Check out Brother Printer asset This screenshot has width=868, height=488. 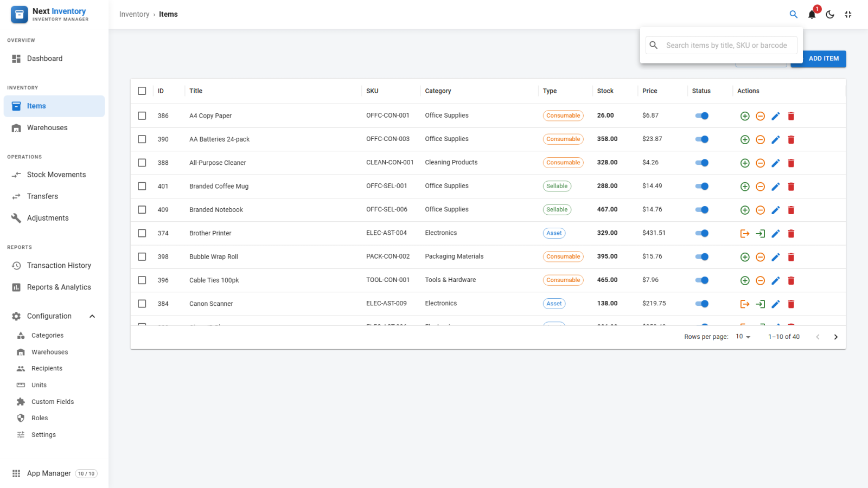click(x=745, y=233)
